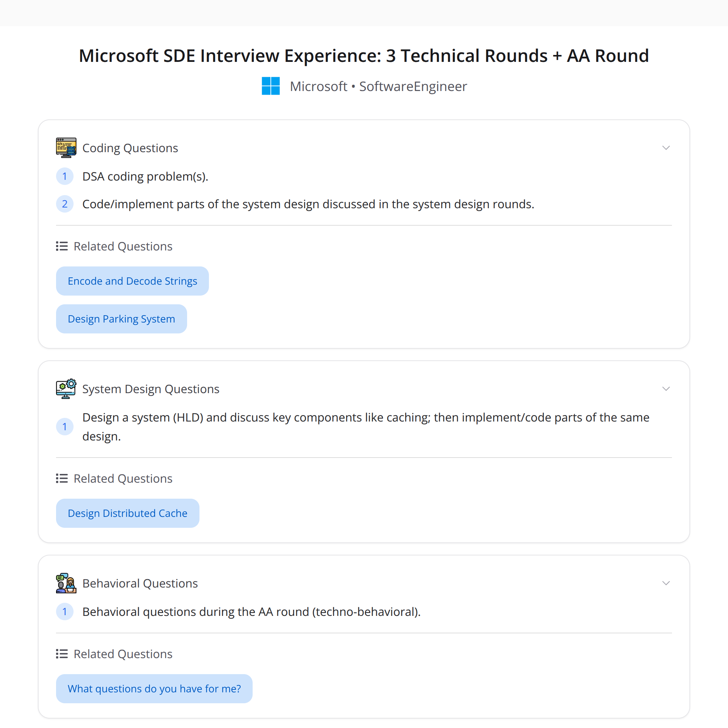Viewport: 728px width, 728px height.
Task: Open the Design Parking System question
Action: pos(121,319)
